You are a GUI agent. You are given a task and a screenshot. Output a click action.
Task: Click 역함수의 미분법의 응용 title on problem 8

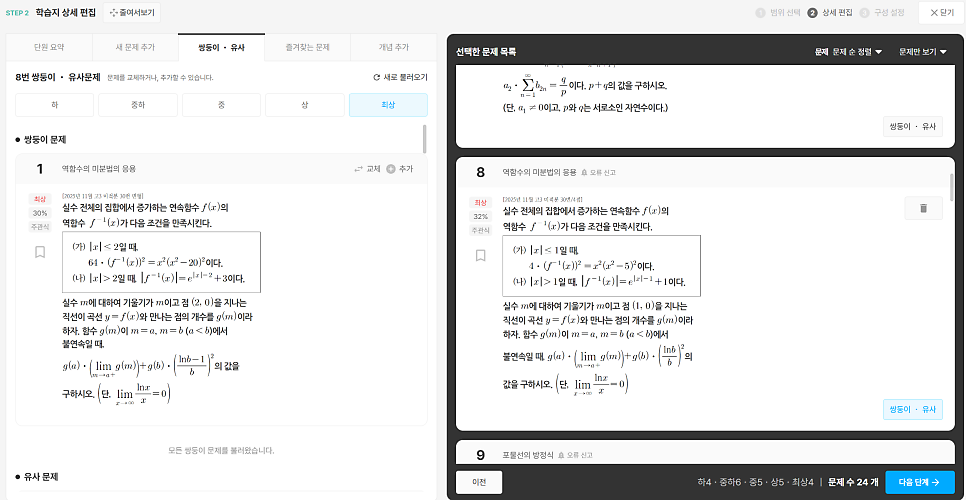(538, 172)
